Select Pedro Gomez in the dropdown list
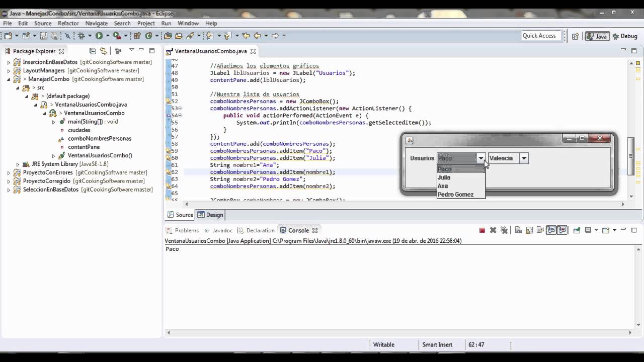644x362 pixels. pyautogui.click(x=461, y=195)
